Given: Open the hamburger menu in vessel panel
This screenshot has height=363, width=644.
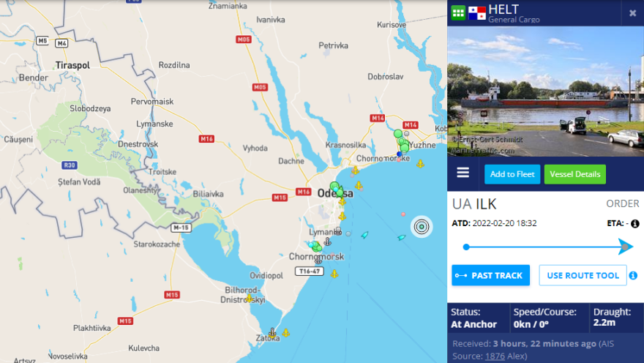Looking at the screenshot, I should [x=463, y=173].
